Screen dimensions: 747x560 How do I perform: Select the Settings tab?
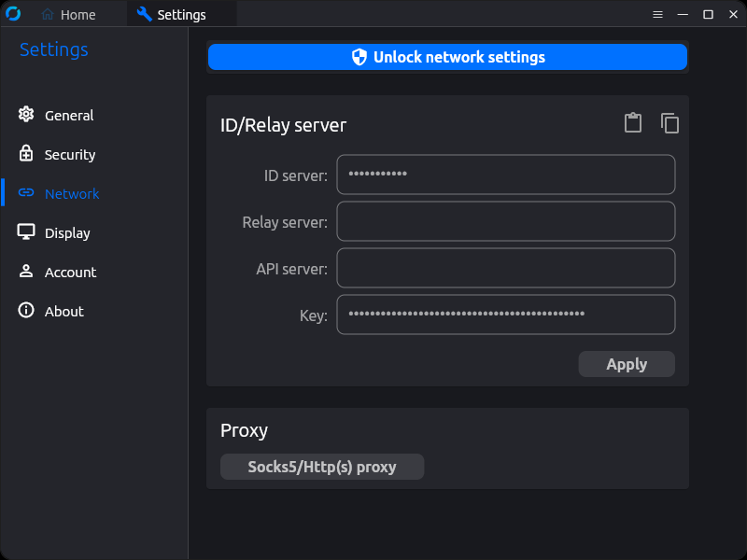click(x=181, y=15)
